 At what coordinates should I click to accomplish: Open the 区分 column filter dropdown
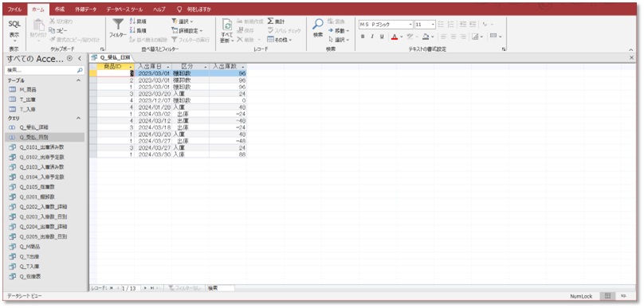pyautogui.click(x=206, y=66)
